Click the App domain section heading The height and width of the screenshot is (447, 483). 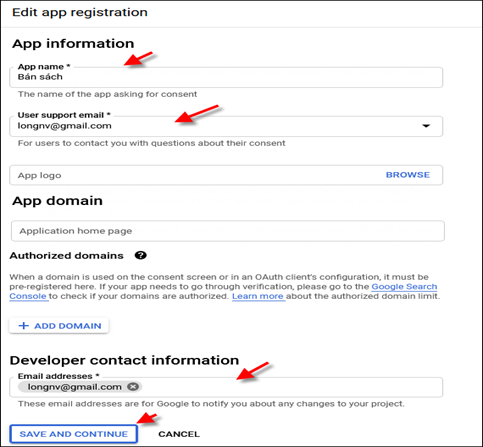tap(57, 201)
